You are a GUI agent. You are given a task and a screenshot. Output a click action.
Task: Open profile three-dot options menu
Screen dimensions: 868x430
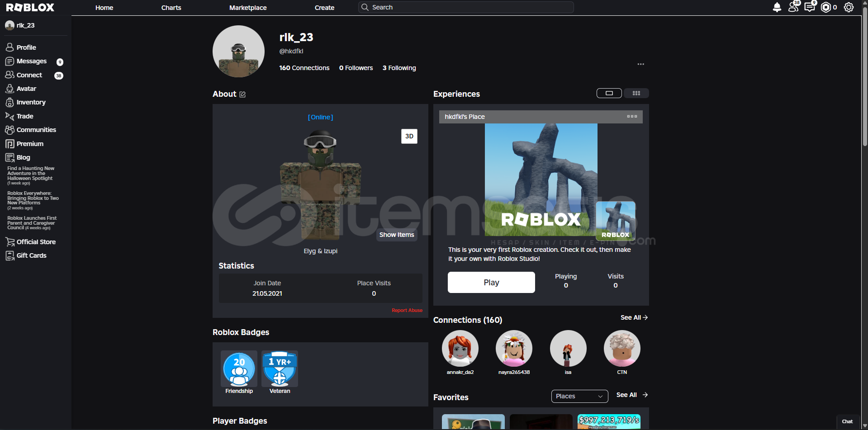click(x=640, y=64)
